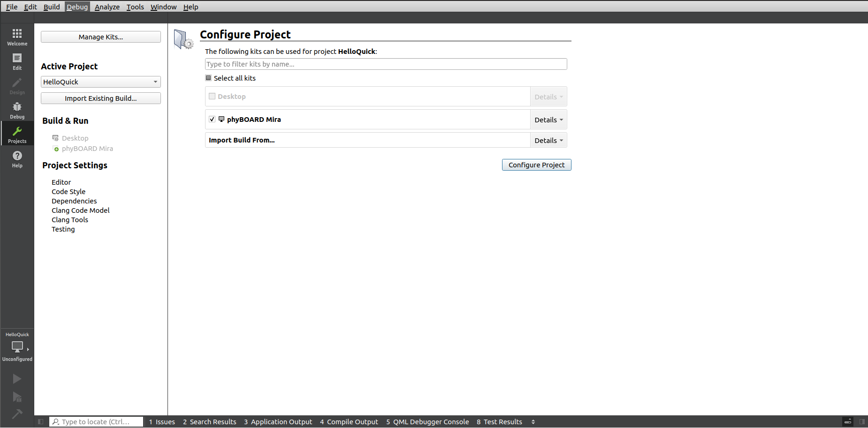This screenshot has width=868, height=428.
Task: Click the green plus icon beside phyBOARD Mira
Action: pos(56,149)
